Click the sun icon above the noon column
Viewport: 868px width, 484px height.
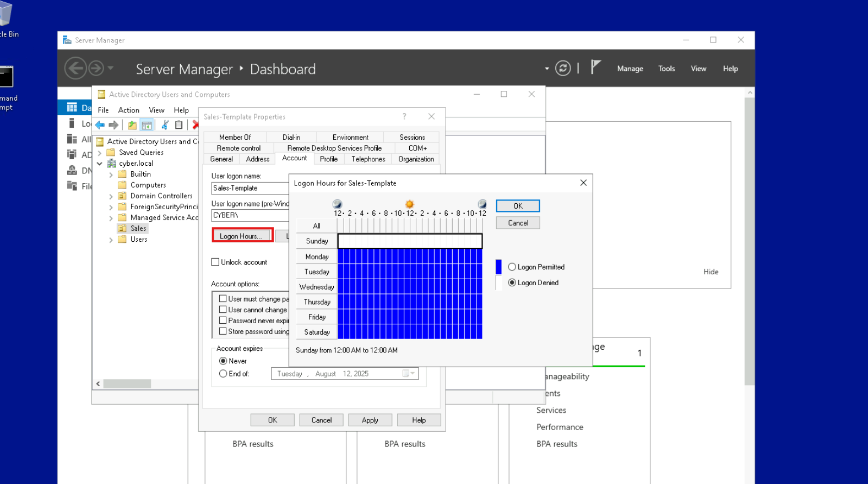tap(409, 204)
